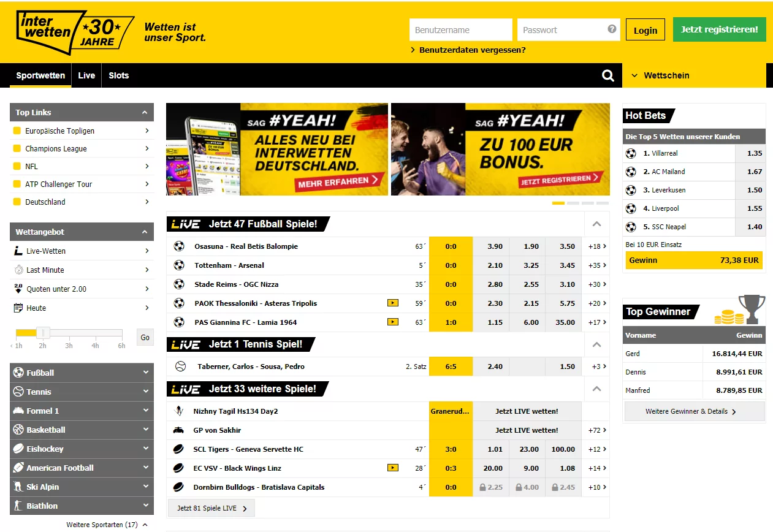Click Jetzt registrieren! button
Image resolution: width=773 pixels, height=532 pixels.
tap(720, 29)
